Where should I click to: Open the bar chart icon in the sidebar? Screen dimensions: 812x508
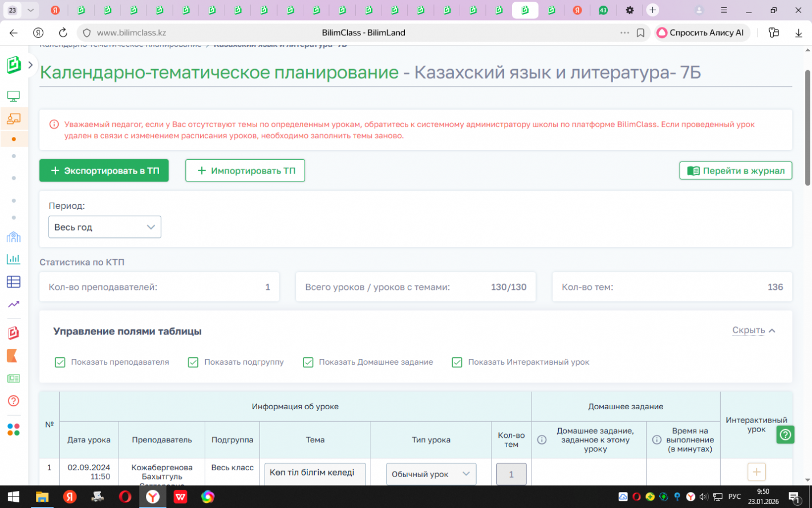point(13,259)
